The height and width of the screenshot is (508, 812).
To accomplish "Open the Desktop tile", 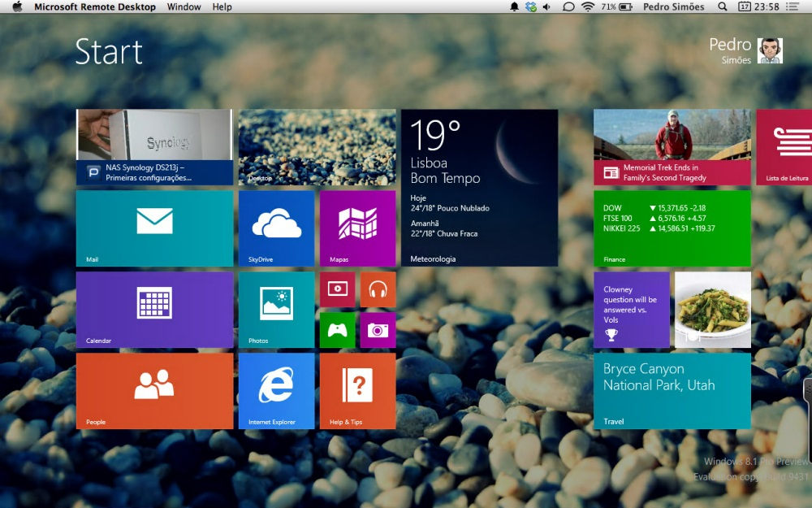I will 317,147.
